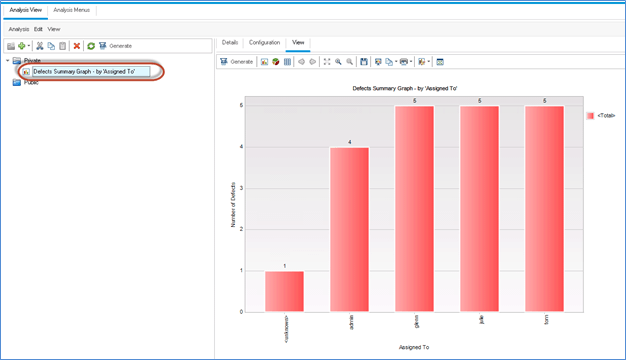Viewport: 626px width, 360px height.
Task: Click the full screen expand icon
Action: click(327, 62)
